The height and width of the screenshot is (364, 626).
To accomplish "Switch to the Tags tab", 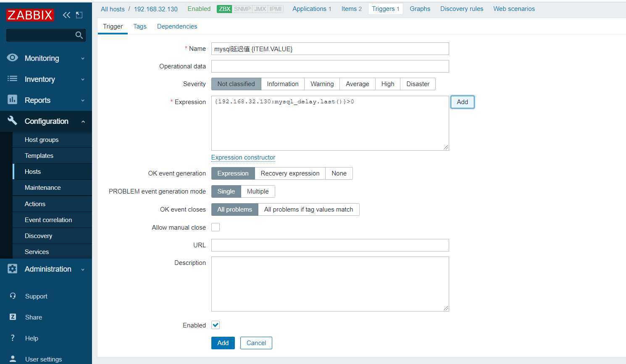I will (140, 26).
